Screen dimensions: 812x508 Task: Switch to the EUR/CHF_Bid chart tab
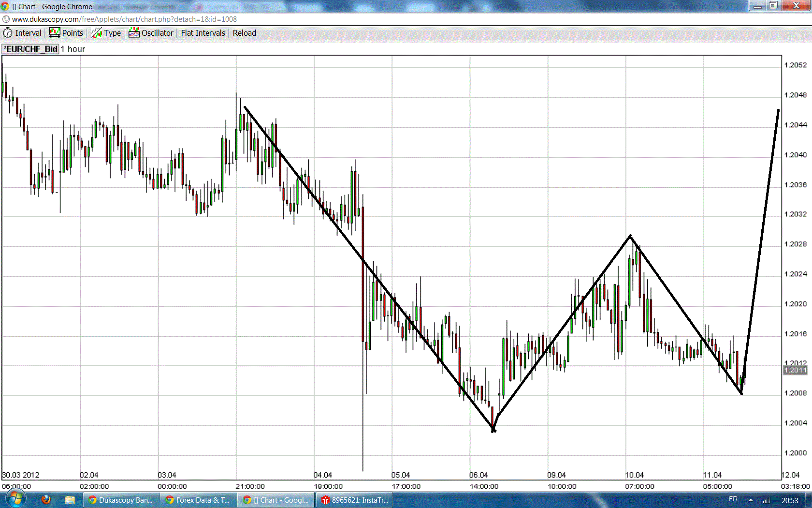click(30, 48)
